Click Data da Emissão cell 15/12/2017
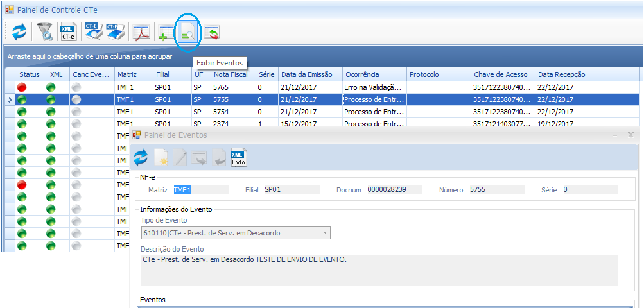 pos(310,124)
